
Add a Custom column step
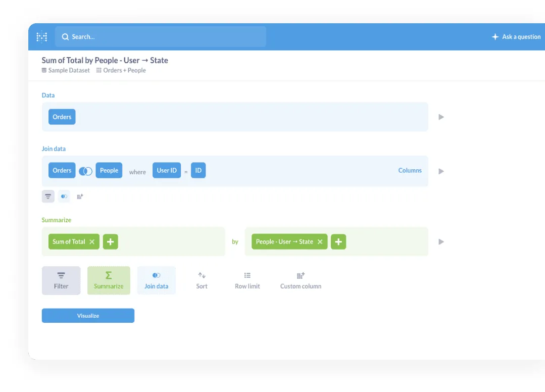tap(301, 280)
